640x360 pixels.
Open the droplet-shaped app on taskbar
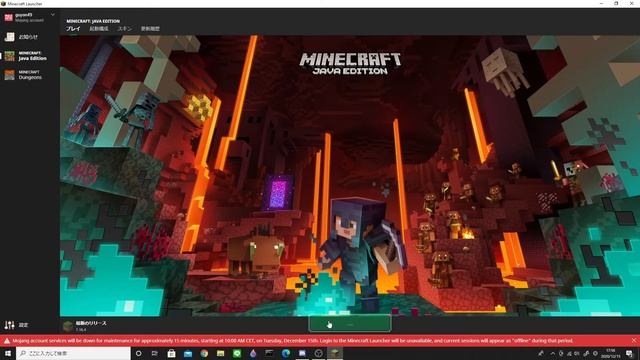tap(253, 353)
